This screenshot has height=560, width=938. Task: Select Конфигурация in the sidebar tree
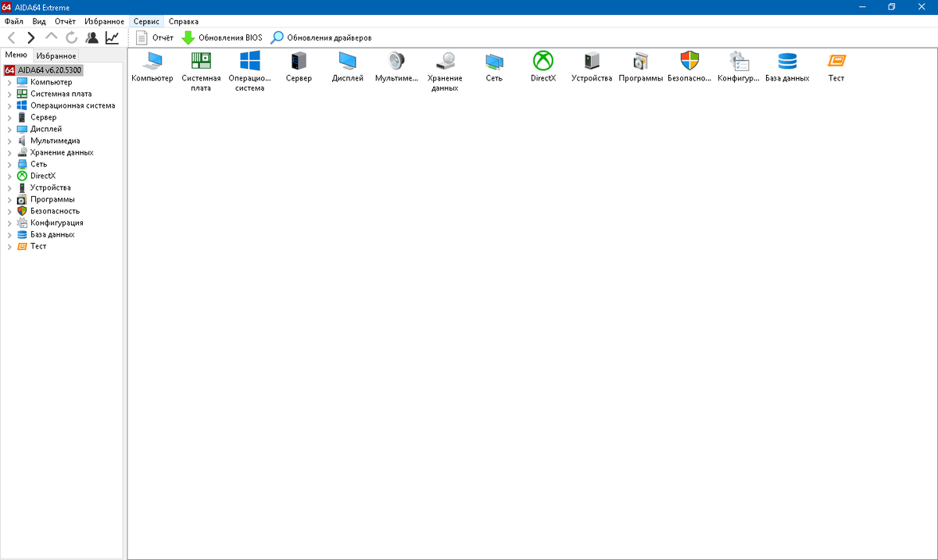pos(56,223)
